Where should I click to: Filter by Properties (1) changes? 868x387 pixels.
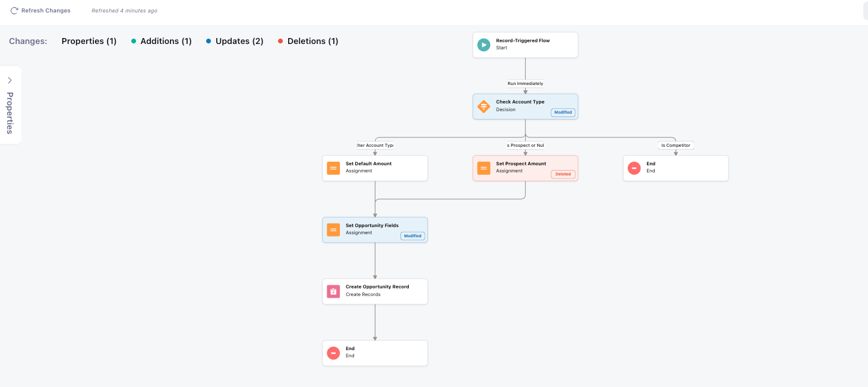(89, 41)
